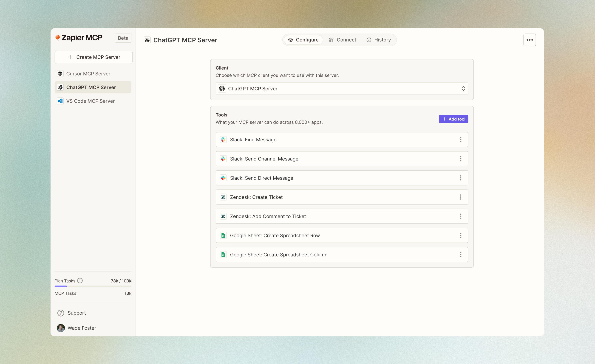This screenshot has height=364, width=595.
Task: Open kebab menu for Zendesk: Add Comment
Action: 461,216
